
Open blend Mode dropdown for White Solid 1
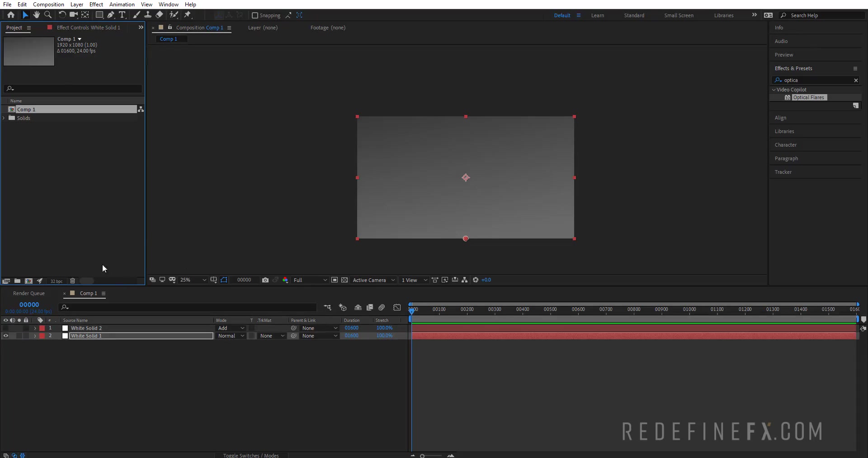(231, 336)
